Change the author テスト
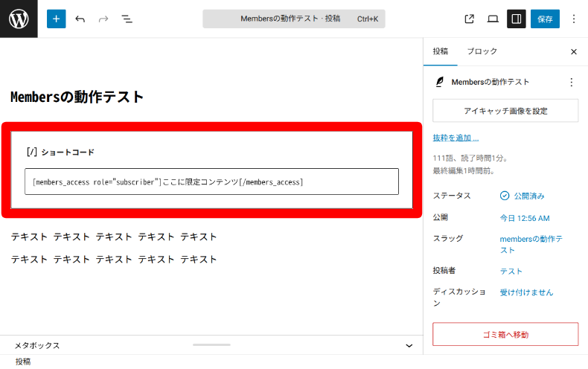 point(511,271)
